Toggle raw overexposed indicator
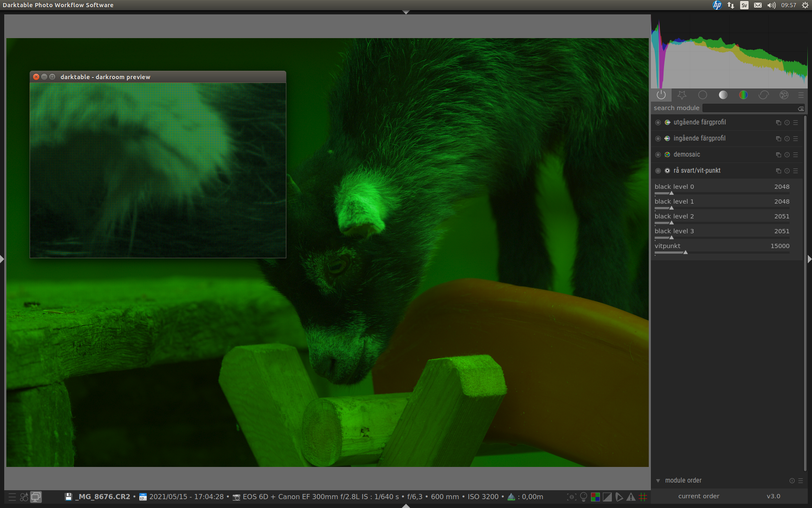 click(x=595, y=497)
